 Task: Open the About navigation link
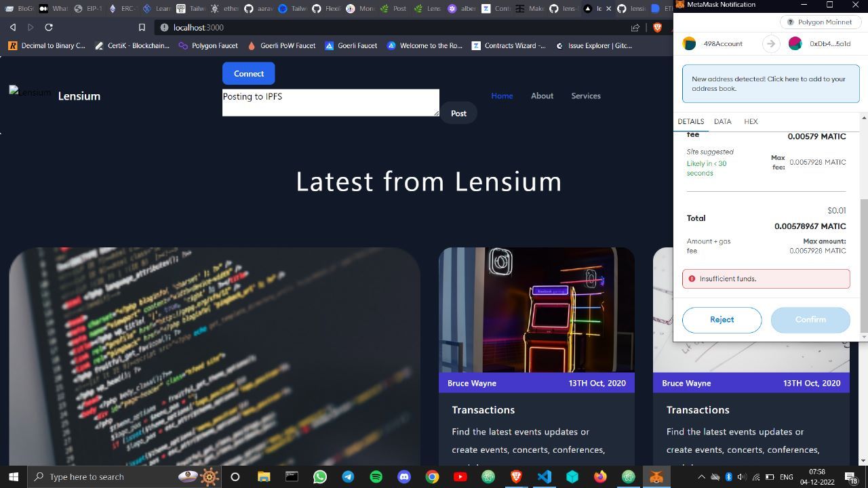click(x=542, y=96)
